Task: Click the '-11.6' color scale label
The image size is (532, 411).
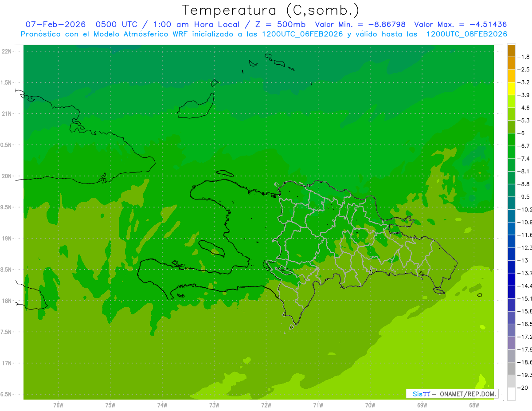Action: click(x=525, y=235)
